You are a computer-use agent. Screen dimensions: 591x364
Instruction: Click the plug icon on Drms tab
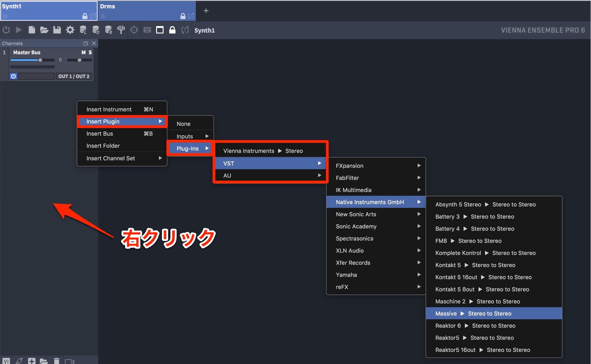[103, 16]
